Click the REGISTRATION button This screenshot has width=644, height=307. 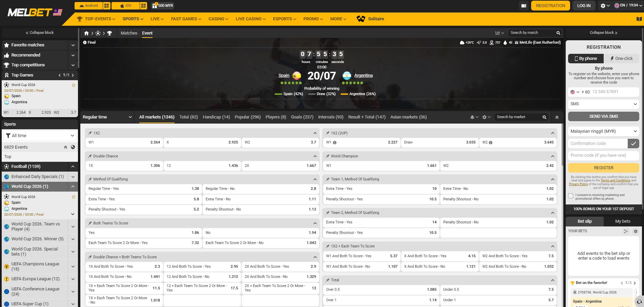550,5
